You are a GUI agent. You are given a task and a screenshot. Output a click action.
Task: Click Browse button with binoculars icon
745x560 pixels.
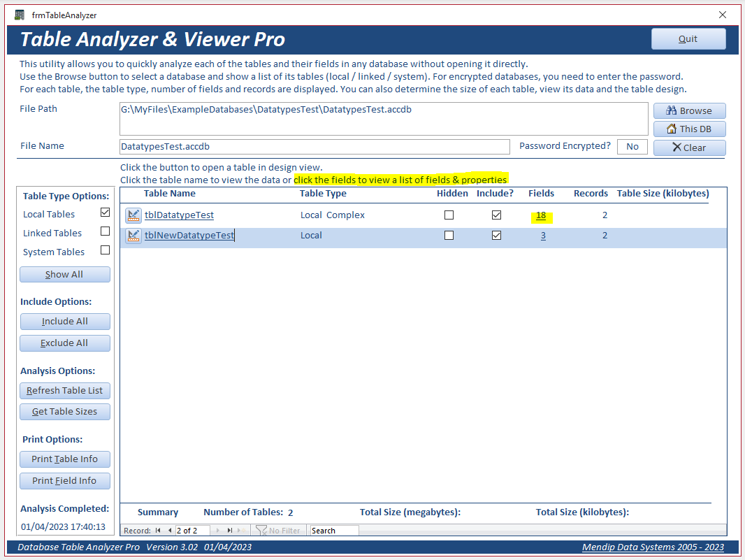[689, 110]
